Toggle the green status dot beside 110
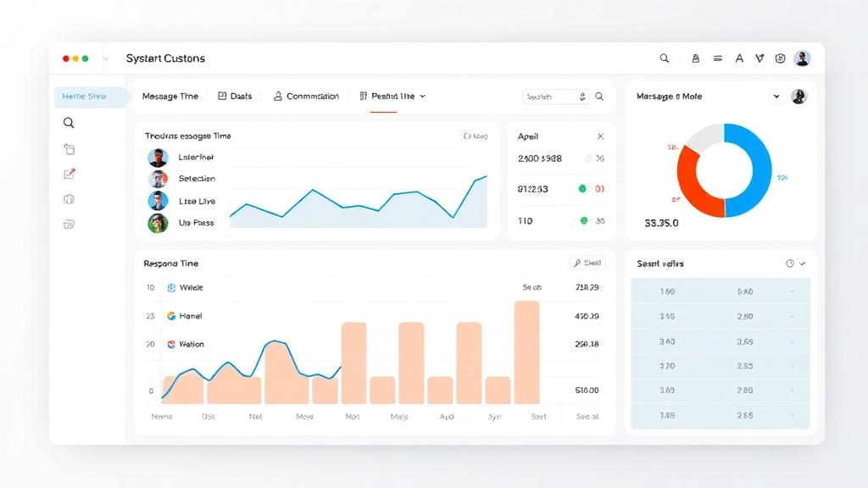This screenshot has width=868, height=488. pyautogui.click(x=583, y=221)
